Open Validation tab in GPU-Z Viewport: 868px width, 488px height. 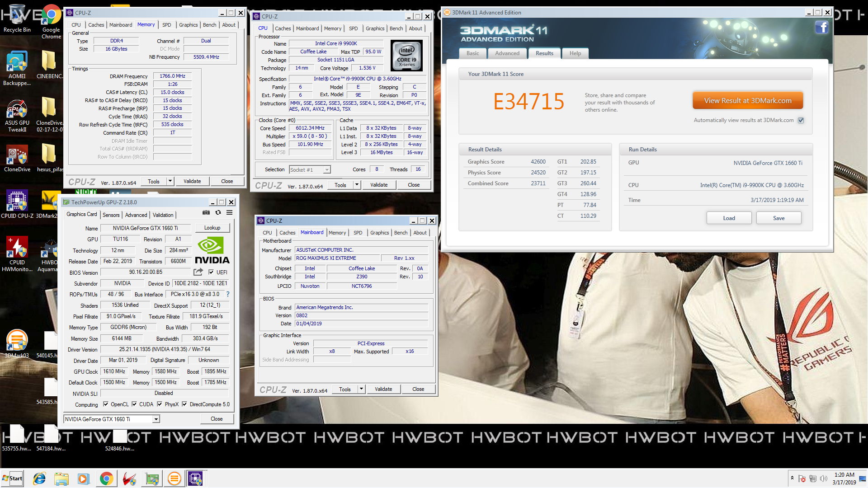click(x=163, y=215)
